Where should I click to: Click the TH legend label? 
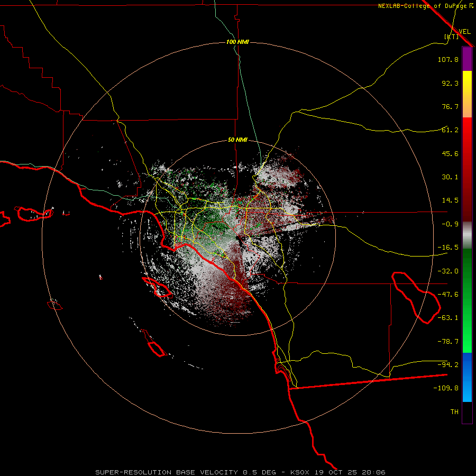coord(454,412)
